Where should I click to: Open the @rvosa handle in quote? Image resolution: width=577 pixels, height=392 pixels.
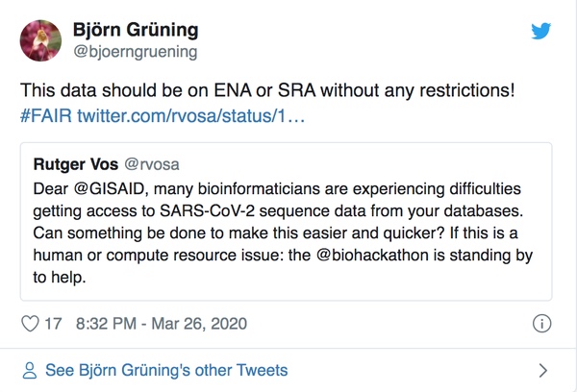(x=148, y=164)
